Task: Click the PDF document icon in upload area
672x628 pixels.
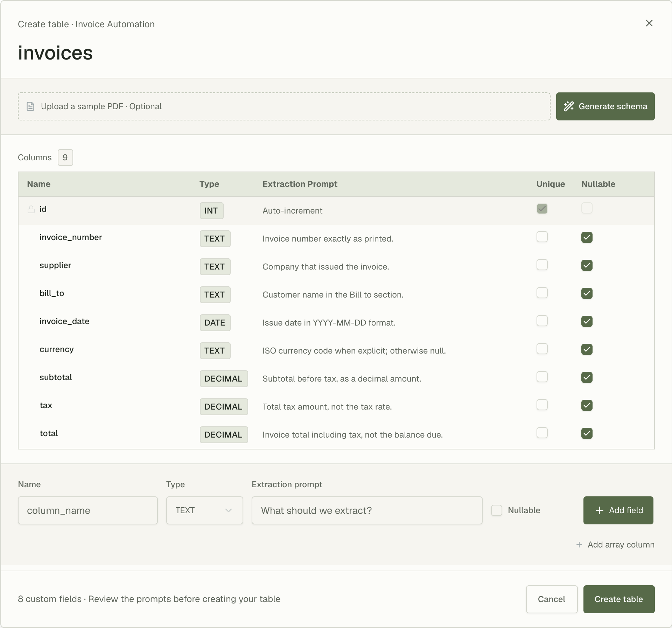Action: (30, 106)
